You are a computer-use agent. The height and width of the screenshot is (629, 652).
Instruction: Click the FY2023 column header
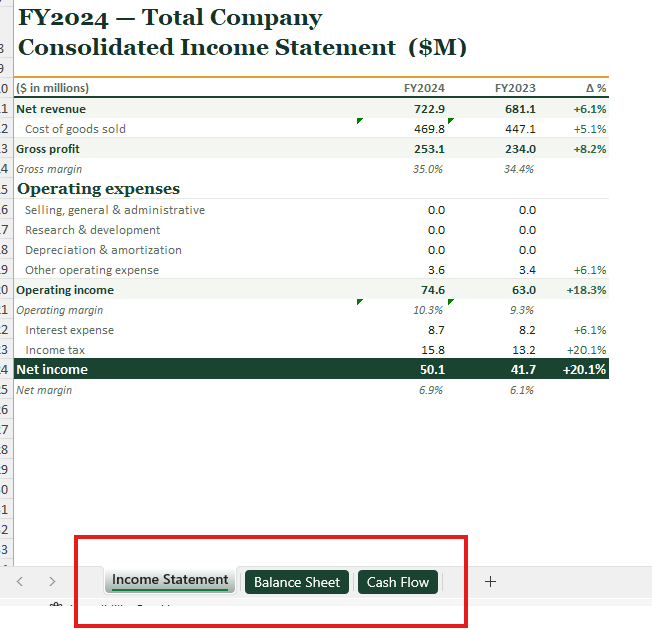click(515, 88)
